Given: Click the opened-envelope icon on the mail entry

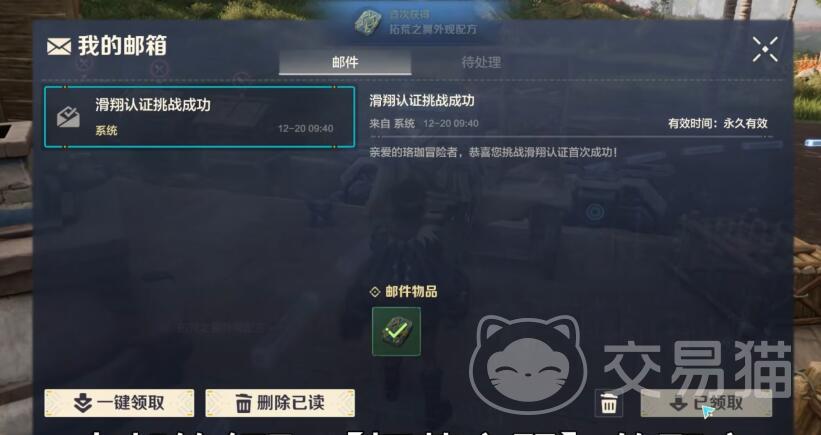Looking at the screenshot, I should pyautogui.click(x=69, y=117).
